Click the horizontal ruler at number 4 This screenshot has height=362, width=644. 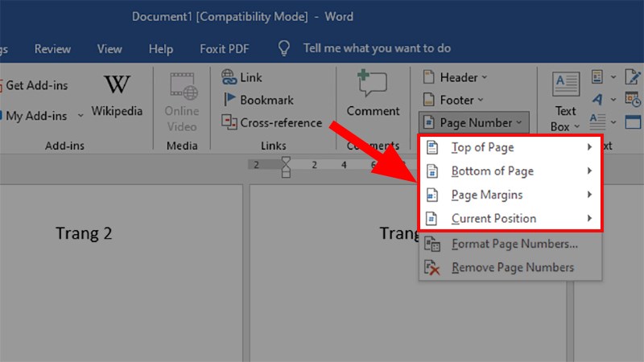(x=344, y=165)
